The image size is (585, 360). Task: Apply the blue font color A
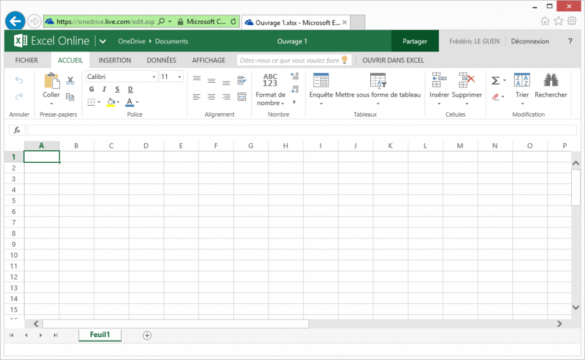click(129, 102)
